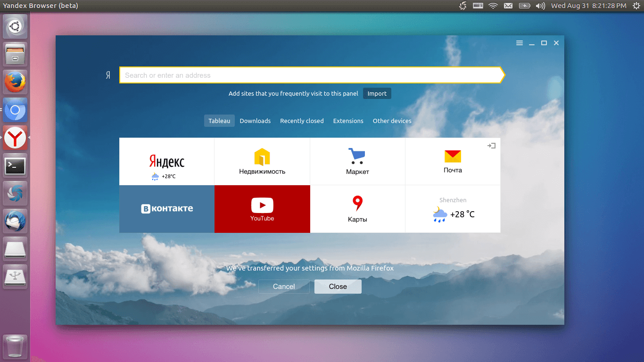The width and height of the screenshot is (644, 362).
Task: Click the sign-in arrow icon on the Почта tile
Action: point(491,146)
